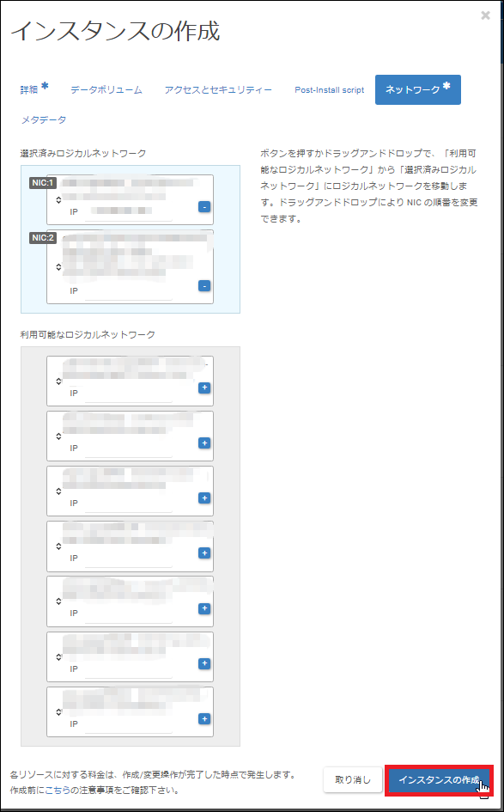Screen dimensions: 504x812
Task: Open the メタデータ tab
Action: 44,120
